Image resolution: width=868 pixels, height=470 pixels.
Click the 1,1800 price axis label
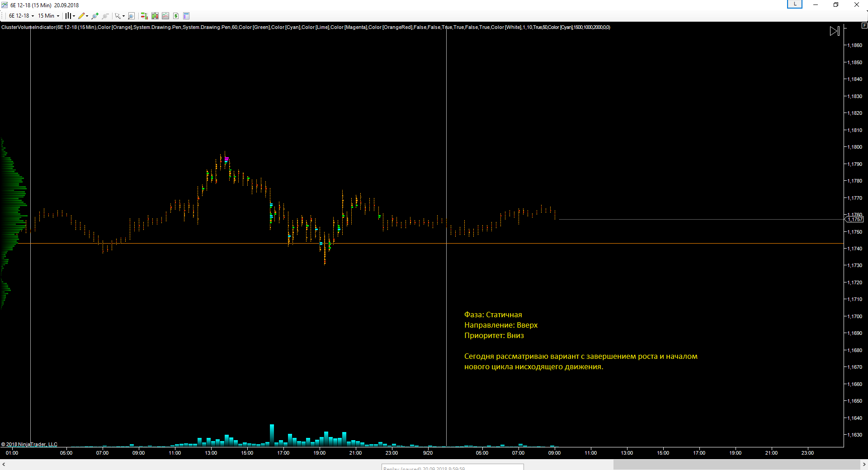pos(854,147)
